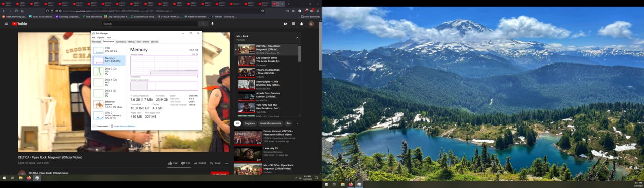Switch to the Users tab

[139, 42]
